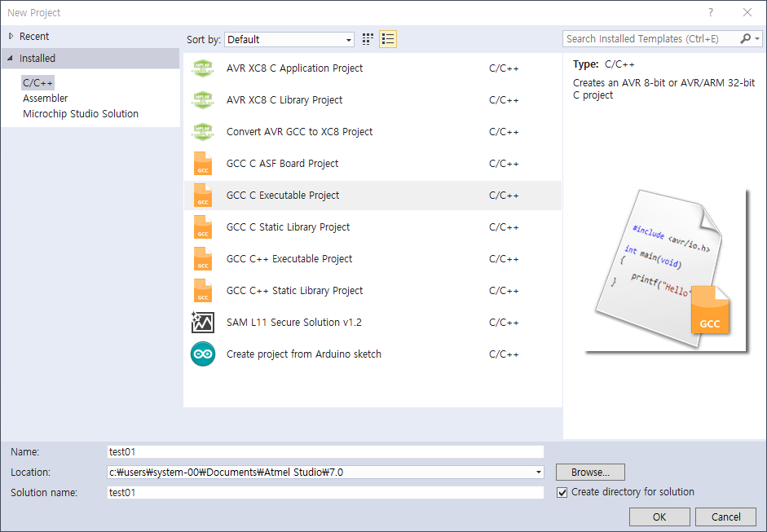Click the GCC C Executable Project icon
This screenshot has width=767, height=532.
pyautogui.click(x=203, y=195)
